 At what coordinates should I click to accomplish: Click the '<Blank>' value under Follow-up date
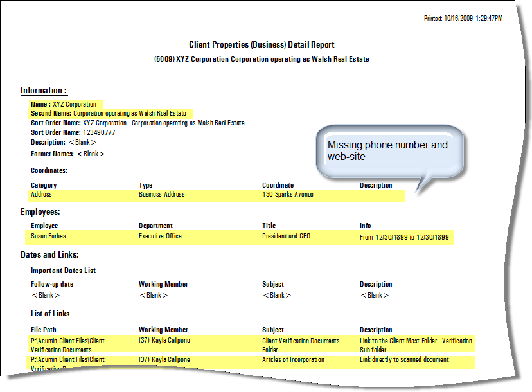(x=46, y=295)
